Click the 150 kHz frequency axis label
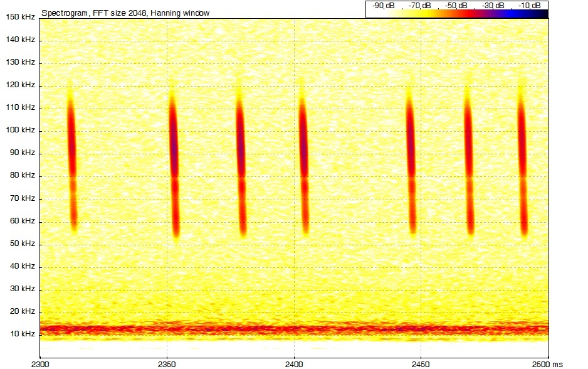This screenshot has height=369, width=588. (x=21, y=16)
